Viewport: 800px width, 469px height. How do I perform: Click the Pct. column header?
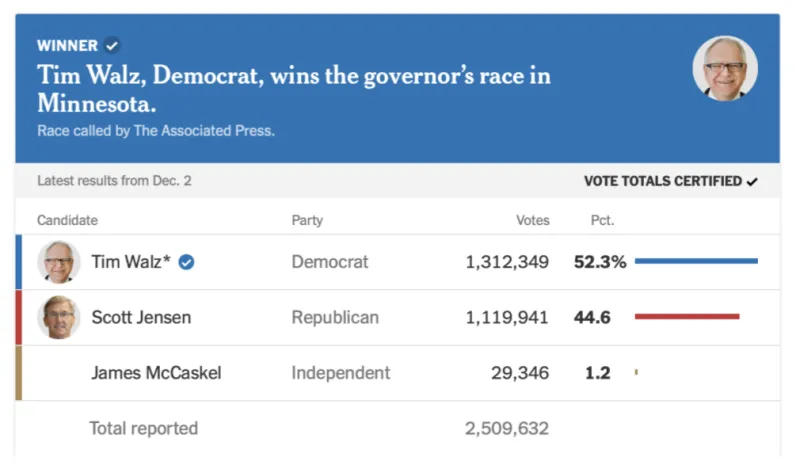[x=603, y=220]
